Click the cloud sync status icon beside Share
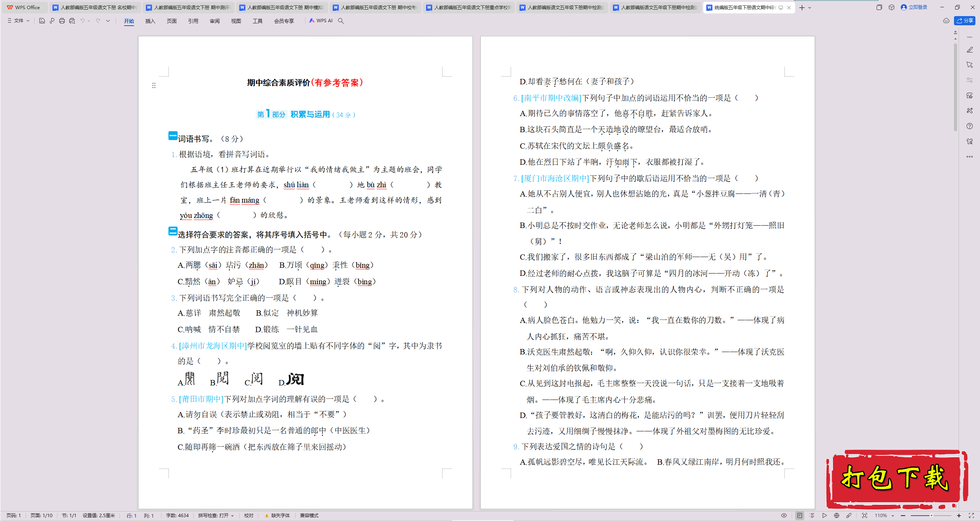This screenshot has width=980, height=521. (946, 21)
